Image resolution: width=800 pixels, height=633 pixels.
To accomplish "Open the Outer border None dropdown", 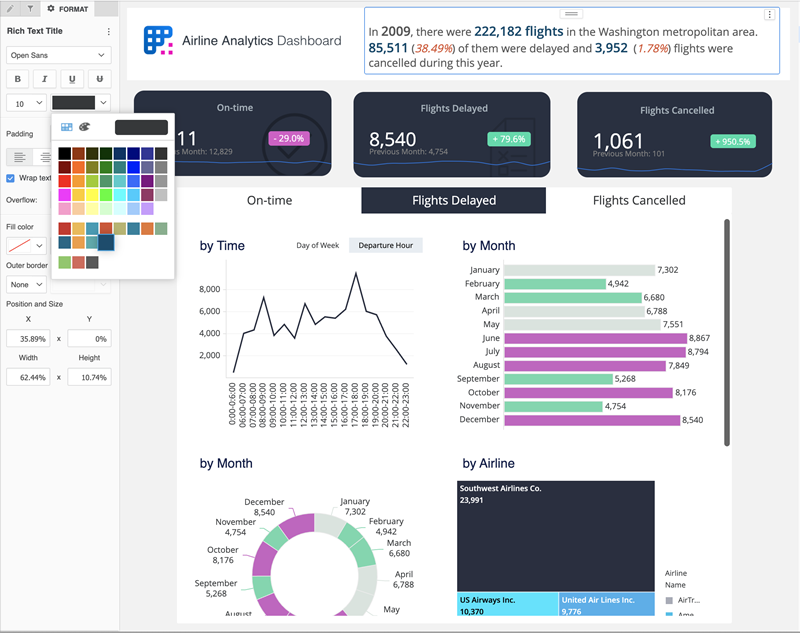I will [26, 284].
